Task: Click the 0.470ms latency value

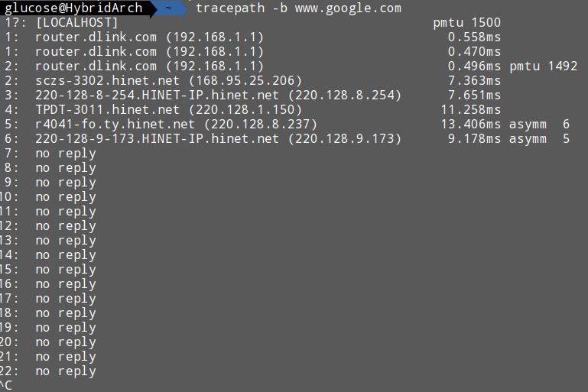Action: pos(474,52)
